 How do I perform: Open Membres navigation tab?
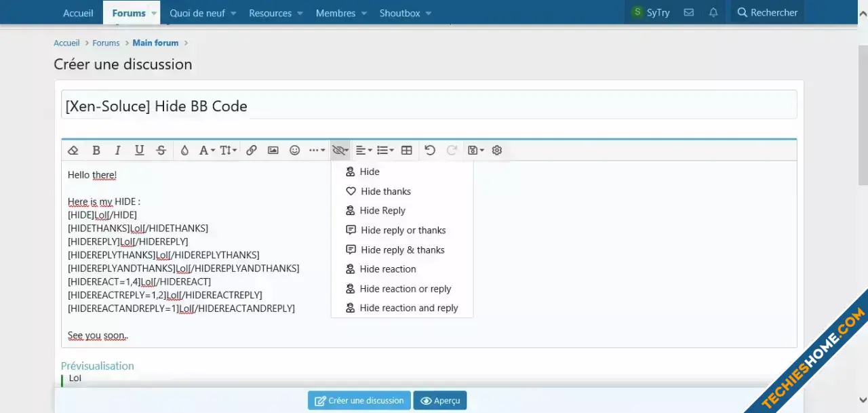(x=336, y=13)
